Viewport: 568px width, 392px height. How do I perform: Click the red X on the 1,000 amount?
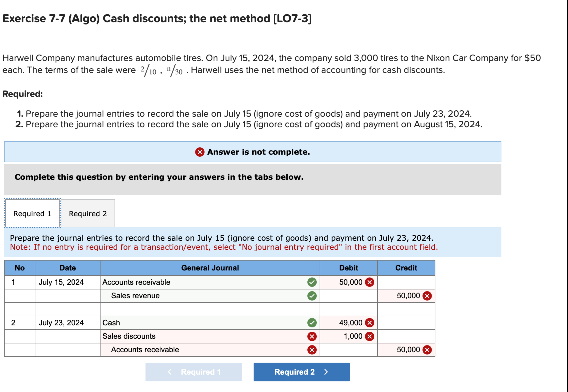coord(370,336)
